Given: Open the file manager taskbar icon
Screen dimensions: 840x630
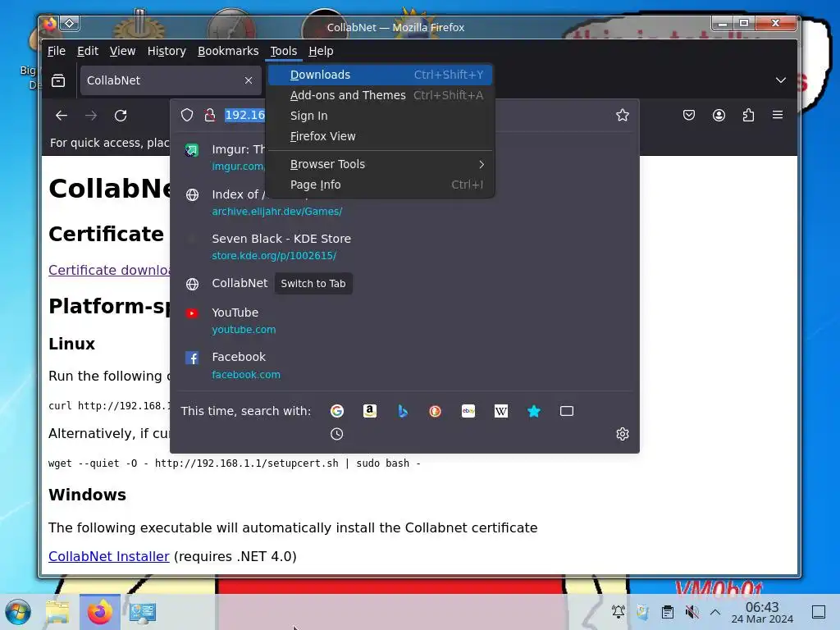Looking at the screenshot, I should (57, 612).
